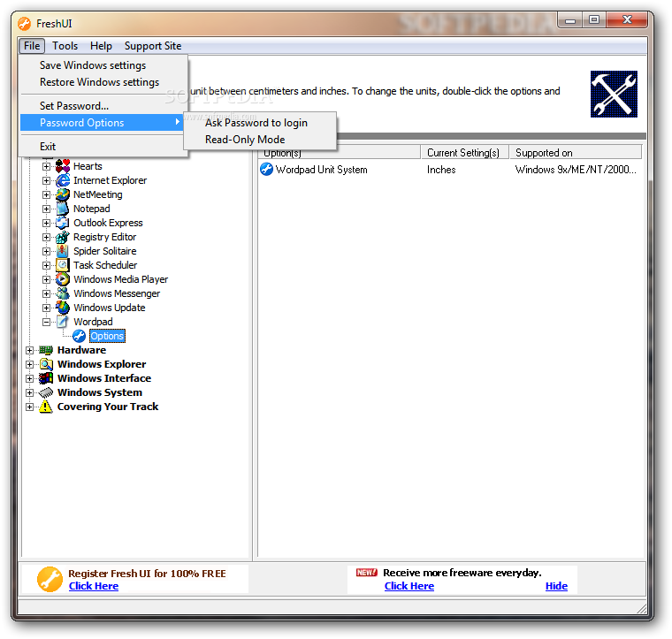Click the red NEW badge icon
Viewport: 672px width, 639px height.
[x=367, y=572]
